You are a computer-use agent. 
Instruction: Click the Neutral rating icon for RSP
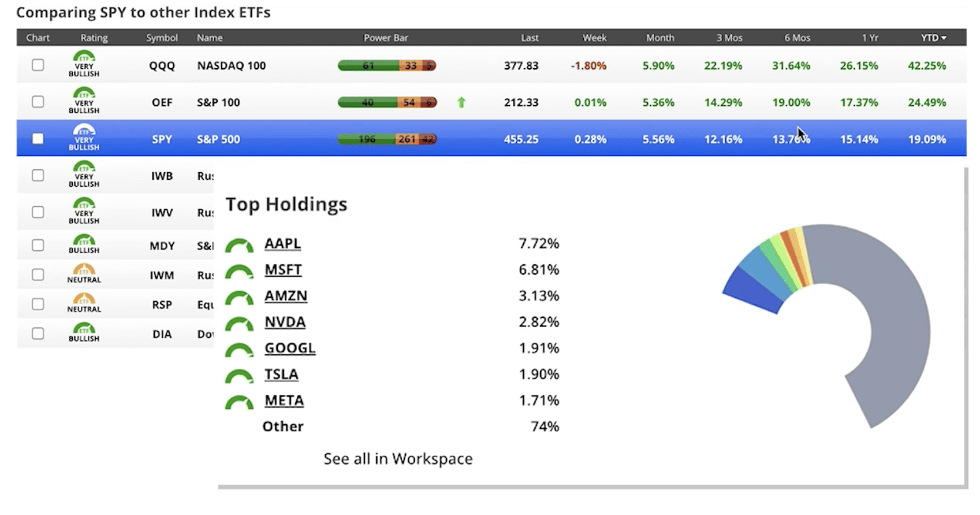84,303
